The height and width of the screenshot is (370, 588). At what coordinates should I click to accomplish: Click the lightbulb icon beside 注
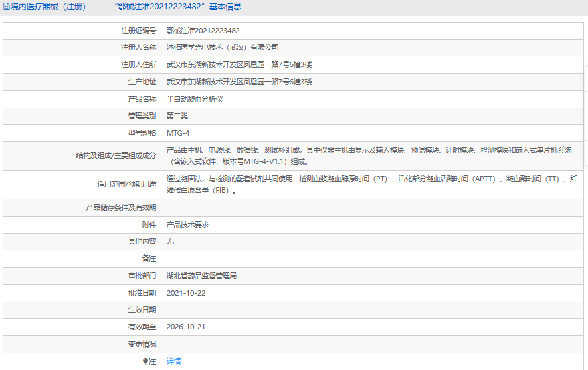point(146,361)
